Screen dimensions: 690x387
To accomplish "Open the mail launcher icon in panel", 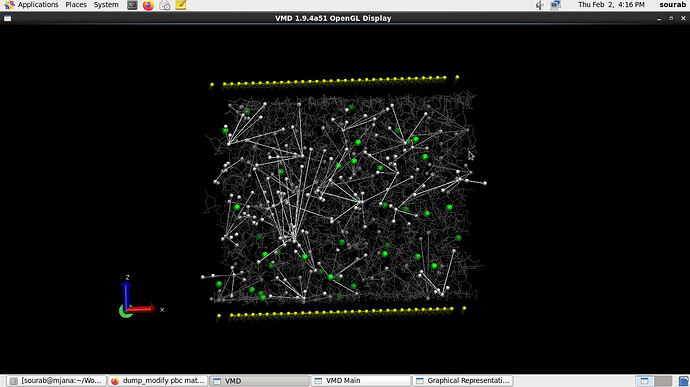I will coord(165,5).
